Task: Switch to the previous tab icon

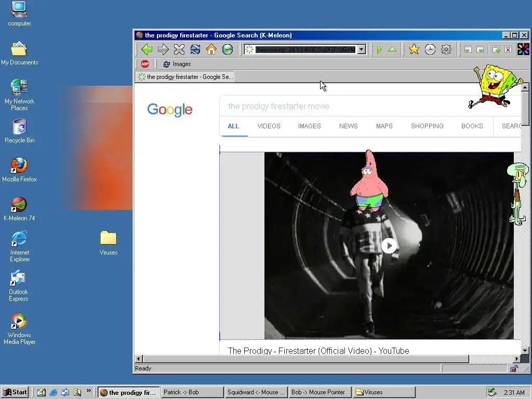Action: point(468,49)
